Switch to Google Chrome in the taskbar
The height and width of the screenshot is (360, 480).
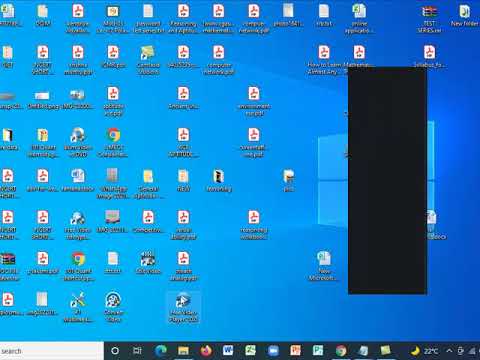tap(341, 351)
